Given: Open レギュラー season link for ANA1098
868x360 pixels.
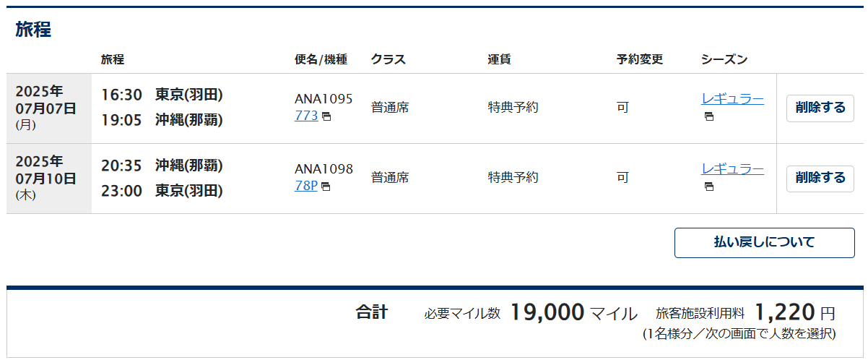Looking at the screenshot, I should click(732, 169).
